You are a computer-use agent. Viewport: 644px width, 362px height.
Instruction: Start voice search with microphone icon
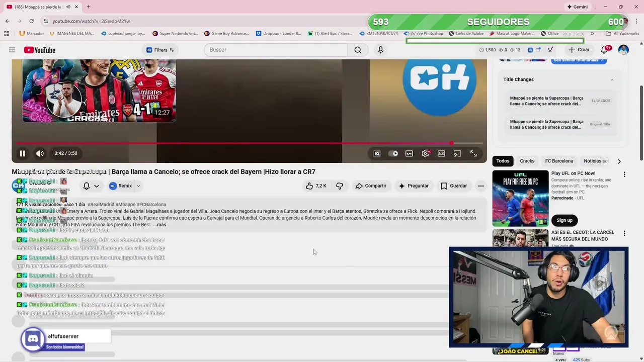pos(380,50)
